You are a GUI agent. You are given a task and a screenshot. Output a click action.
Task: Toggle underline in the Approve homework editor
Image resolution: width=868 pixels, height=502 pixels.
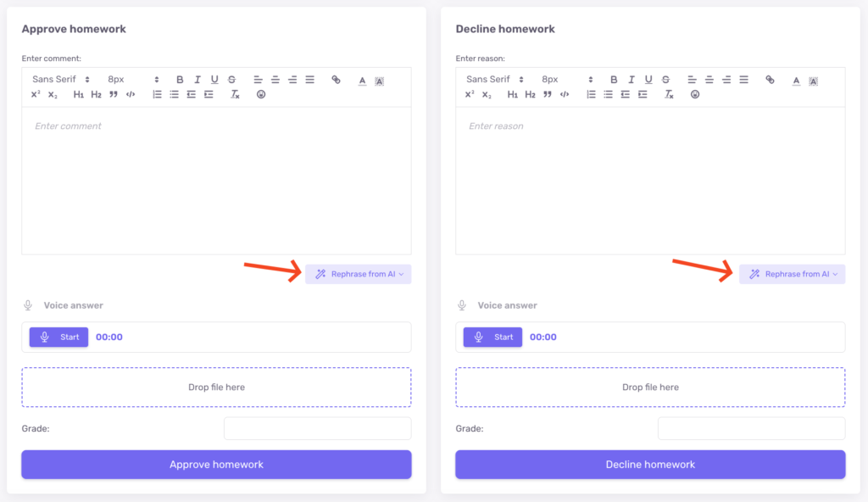(214, 80)
